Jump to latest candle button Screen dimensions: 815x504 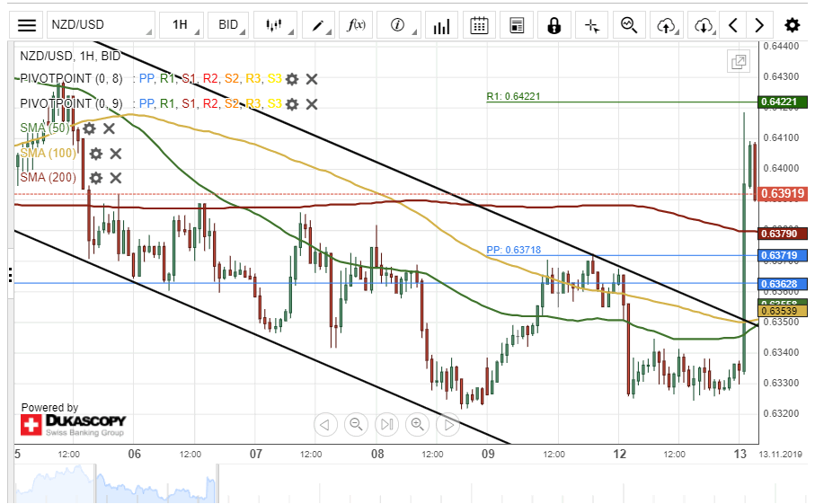(386, 425)
